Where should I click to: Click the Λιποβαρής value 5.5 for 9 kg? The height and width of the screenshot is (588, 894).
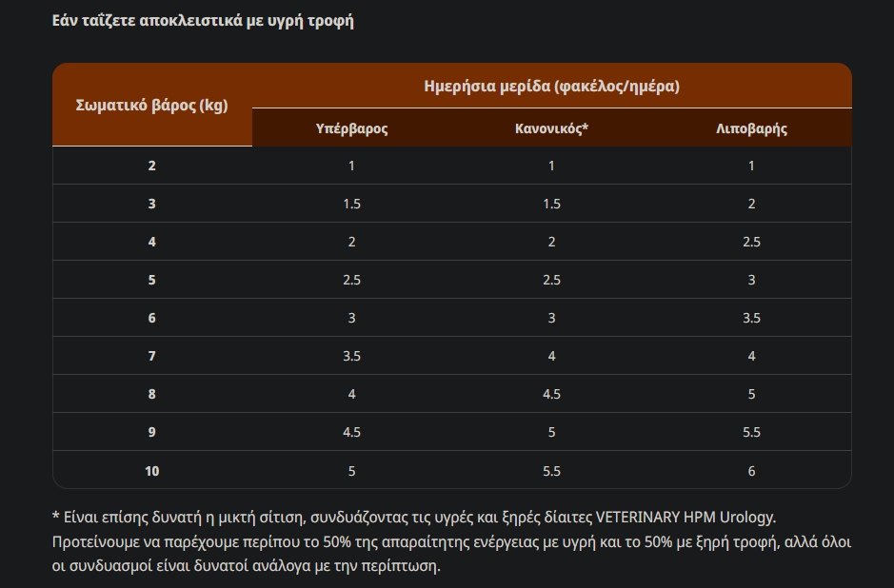[x=751, y=432]
